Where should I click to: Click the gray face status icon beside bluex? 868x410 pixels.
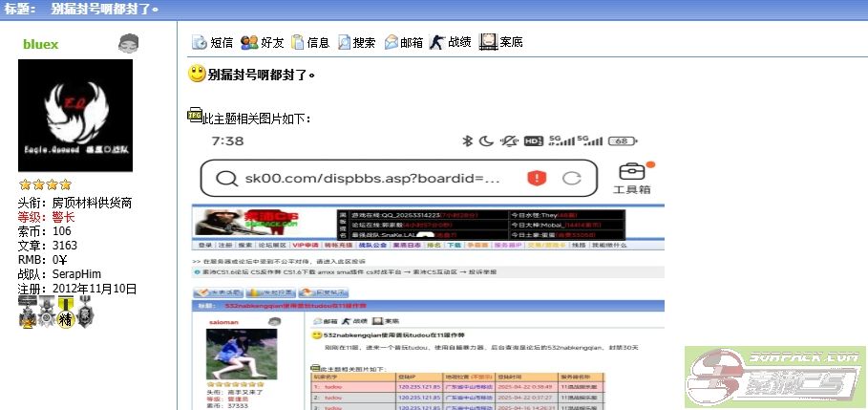point(128,43)
